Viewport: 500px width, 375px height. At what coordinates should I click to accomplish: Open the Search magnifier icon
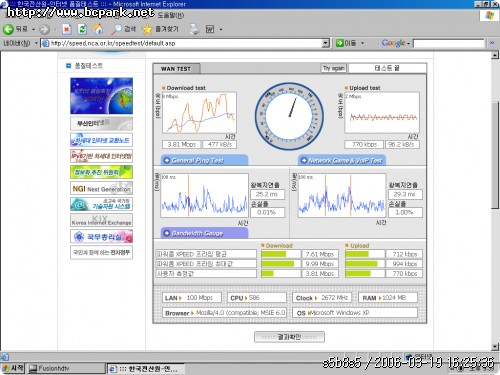(116, 29)
